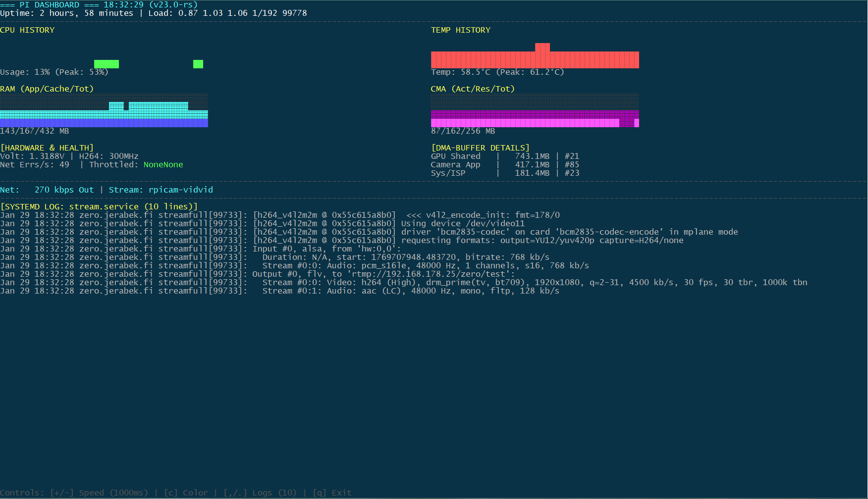
Task: Click the Camera App buffer row
Action: tap(504, 165)
